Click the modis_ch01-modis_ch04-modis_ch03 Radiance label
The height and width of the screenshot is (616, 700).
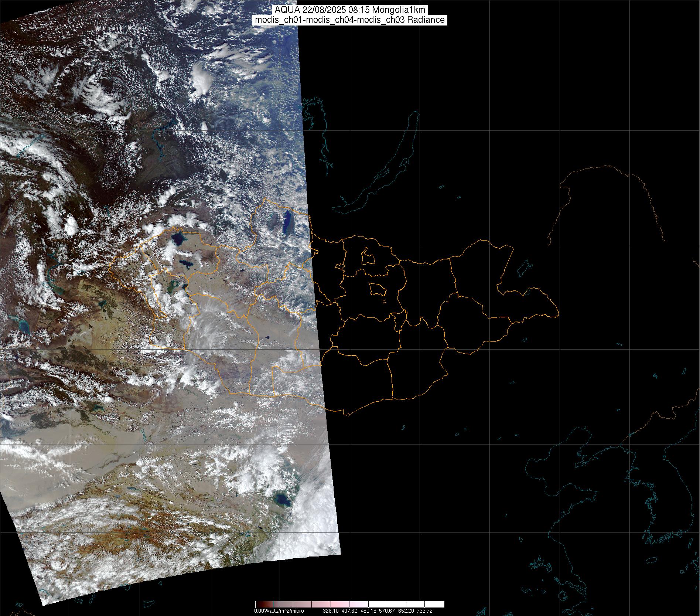click(350, 20)
